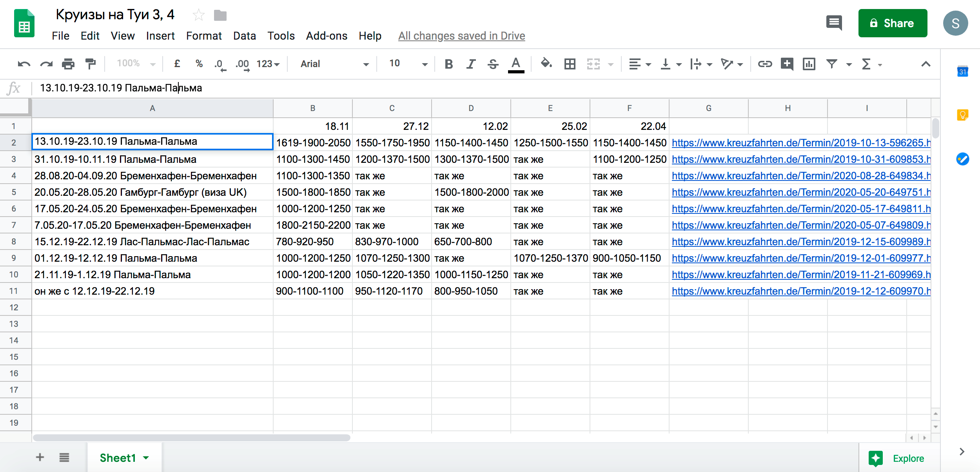Show all sheets list icon
Viewport: 980px width, 472px height.
tap(64, 457)
